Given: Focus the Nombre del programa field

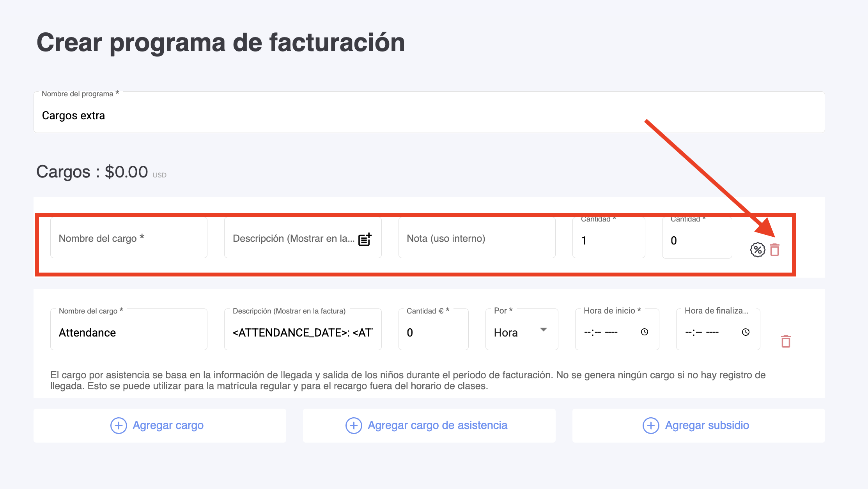Looking at the screenshot, I should click(429, 115).
